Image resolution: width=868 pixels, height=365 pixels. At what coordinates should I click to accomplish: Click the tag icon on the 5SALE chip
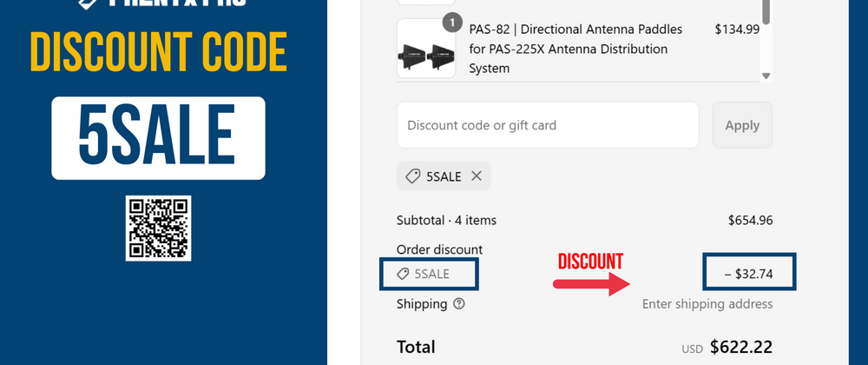tap(412, 176)
